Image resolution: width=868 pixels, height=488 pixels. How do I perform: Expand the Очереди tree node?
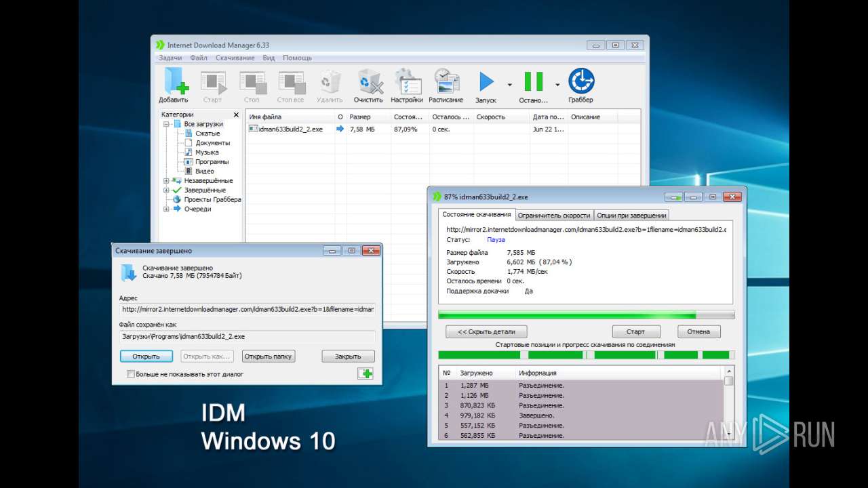click(x=166, y=209)
